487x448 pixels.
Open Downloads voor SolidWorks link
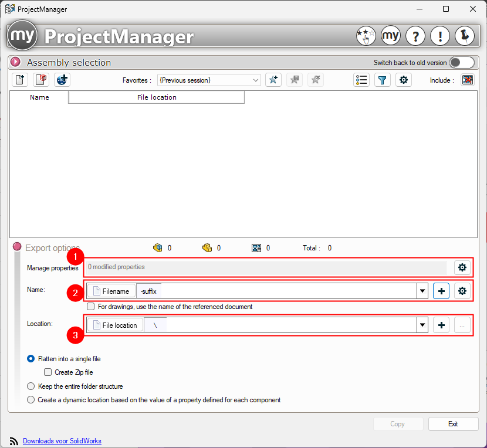(62, 440)
